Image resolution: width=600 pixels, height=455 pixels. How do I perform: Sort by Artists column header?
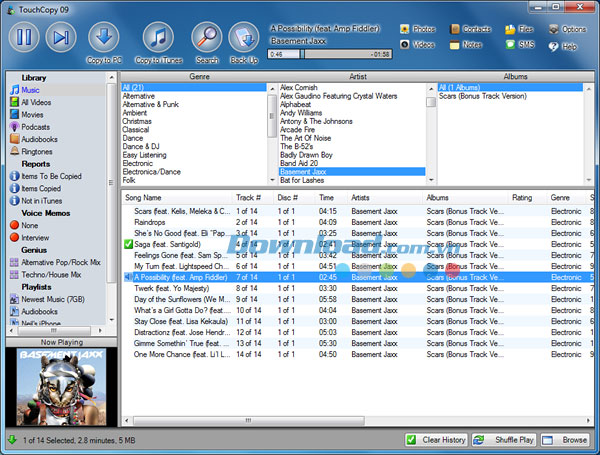coord(384,197)
